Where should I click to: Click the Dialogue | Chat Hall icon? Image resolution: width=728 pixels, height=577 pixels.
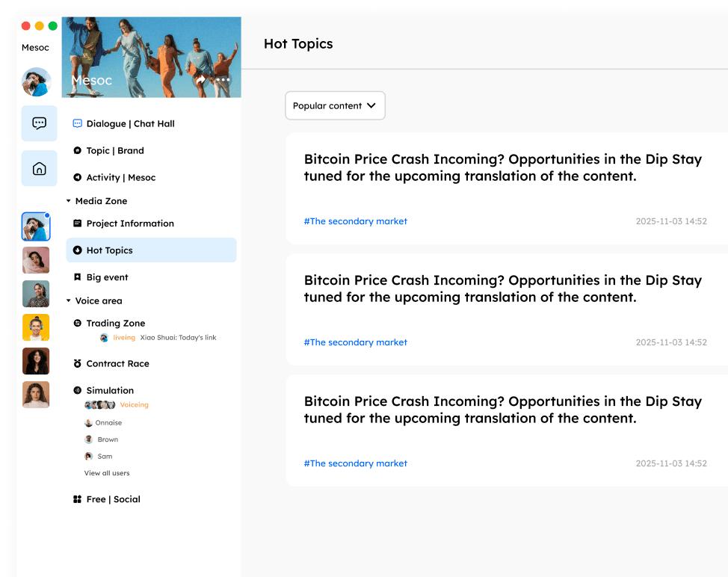point(77,123)
